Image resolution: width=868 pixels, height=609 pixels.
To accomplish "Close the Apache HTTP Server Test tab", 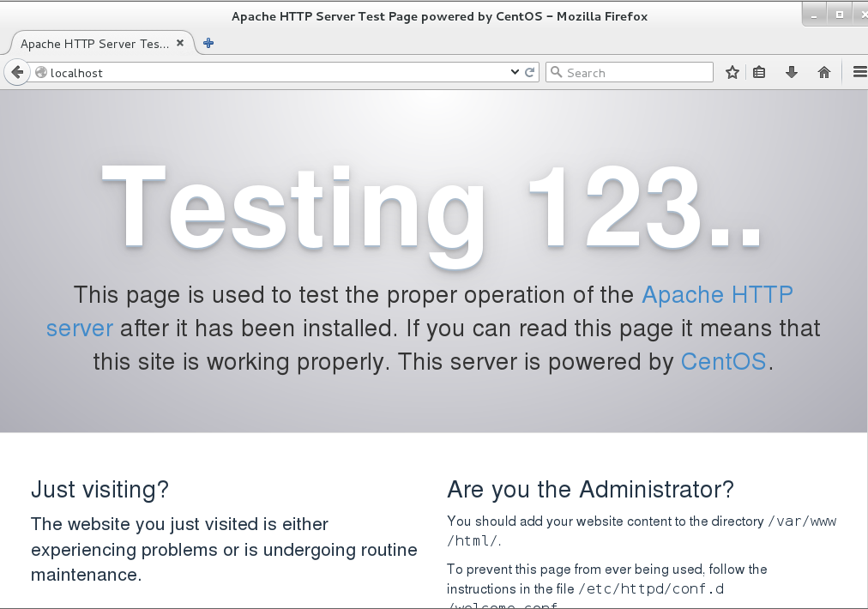I will (x=180, y=43).
